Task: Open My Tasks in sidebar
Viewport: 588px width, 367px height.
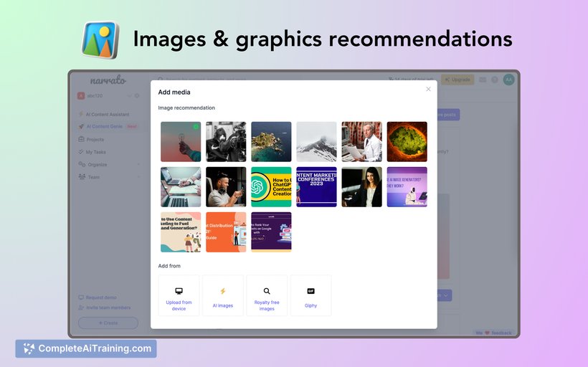Action: [95, 152]
